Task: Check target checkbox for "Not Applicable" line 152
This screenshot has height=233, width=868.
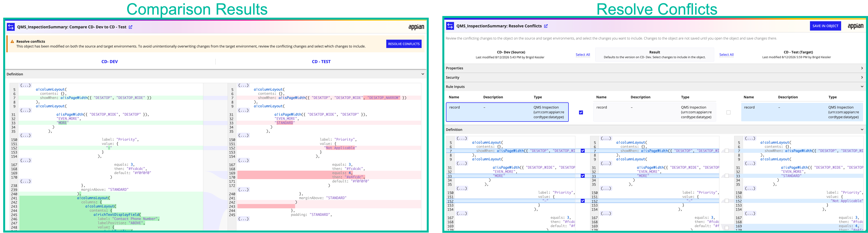Action: coord(727,201)
